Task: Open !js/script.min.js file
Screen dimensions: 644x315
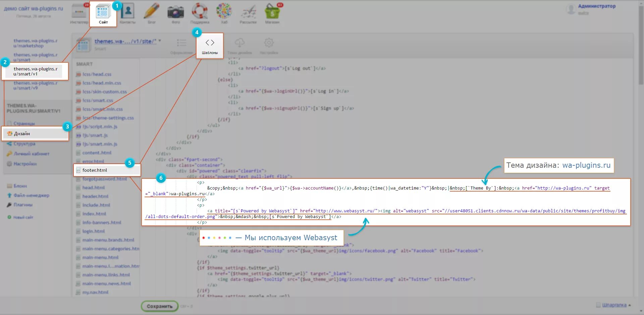Action: [100, 126]
